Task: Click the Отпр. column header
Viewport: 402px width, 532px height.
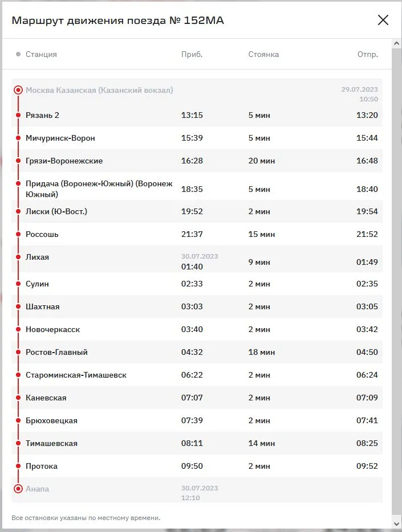Action: point(367,54)
